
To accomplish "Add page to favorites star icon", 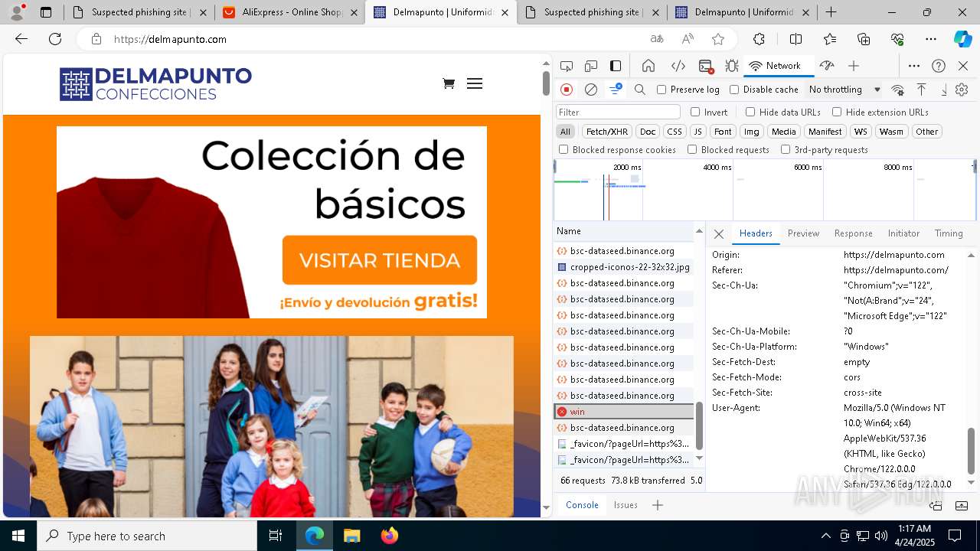I will [718, 39].
